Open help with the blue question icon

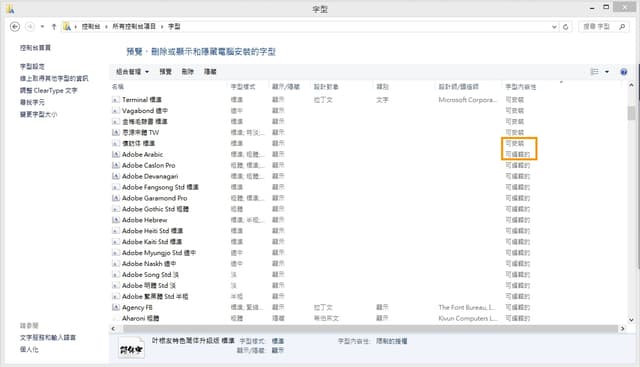624,72
